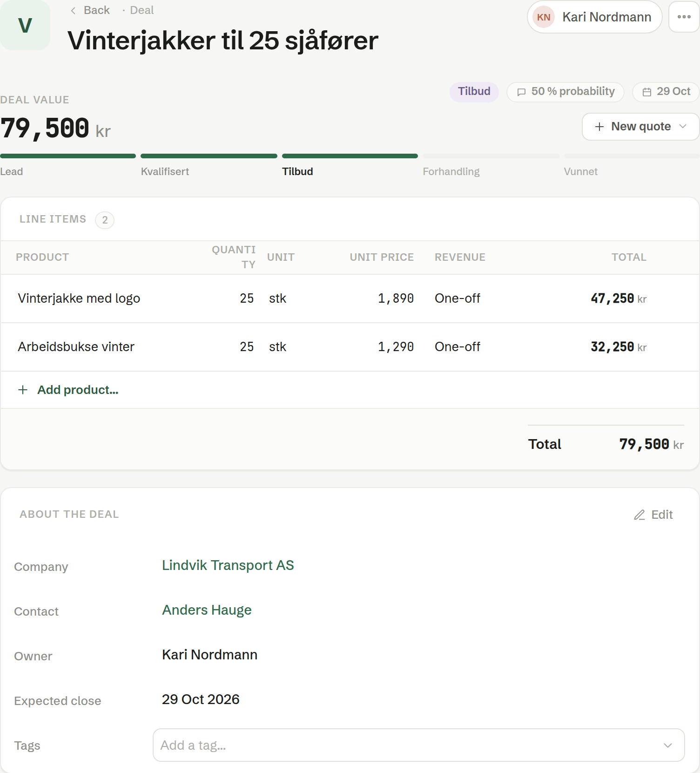Open the Lindvik Transport AS company link

[x=228, y=565]
